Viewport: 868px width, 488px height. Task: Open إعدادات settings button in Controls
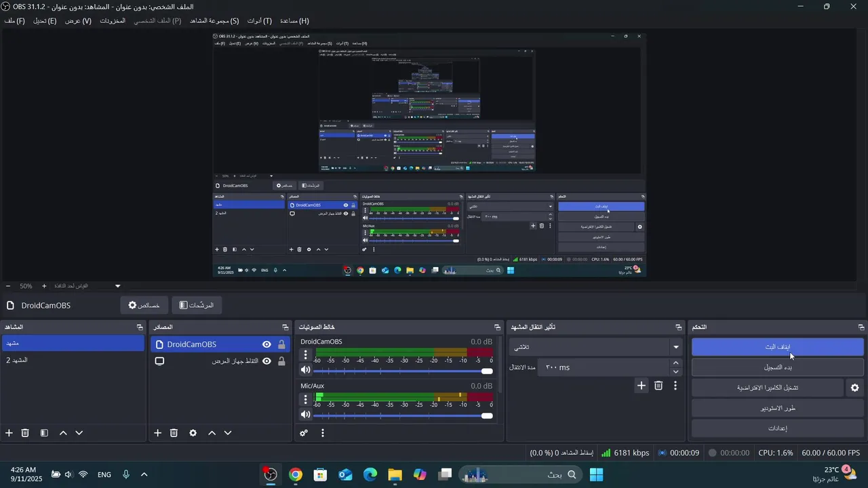[778, 428]
